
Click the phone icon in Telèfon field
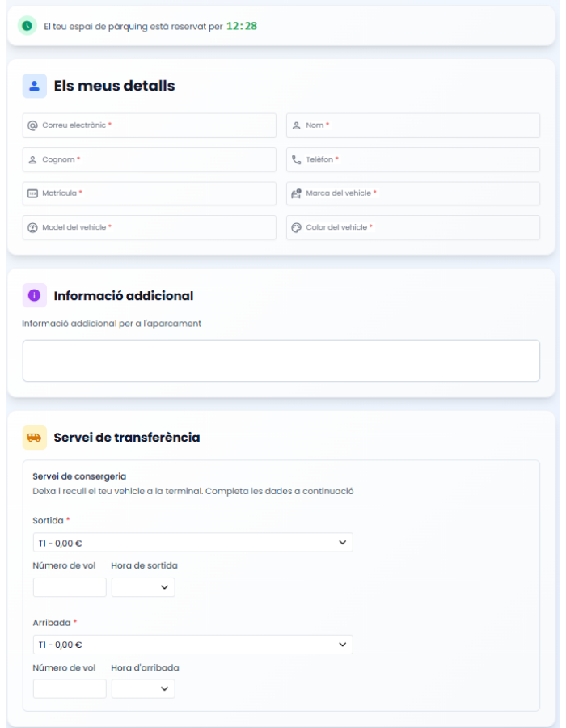point(297,159)
